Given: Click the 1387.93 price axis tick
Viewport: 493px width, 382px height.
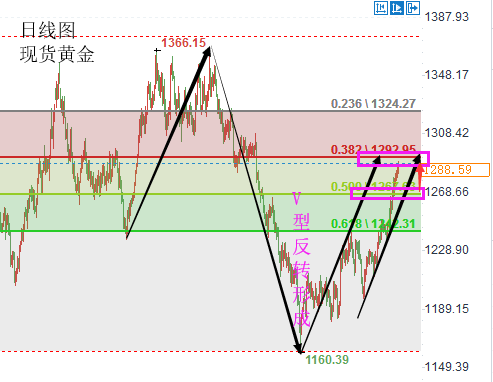Looking at the screenshot, I should 447,16.
